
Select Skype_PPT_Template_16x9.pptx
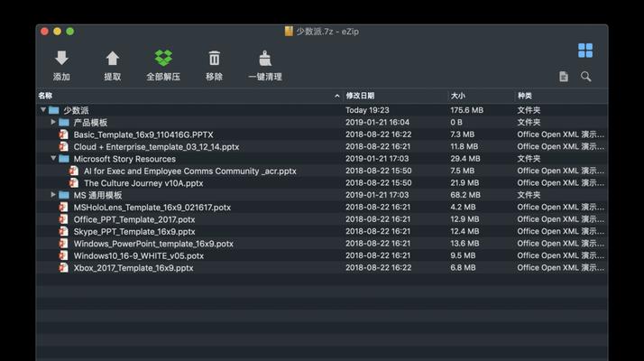[x=134, y=231]
